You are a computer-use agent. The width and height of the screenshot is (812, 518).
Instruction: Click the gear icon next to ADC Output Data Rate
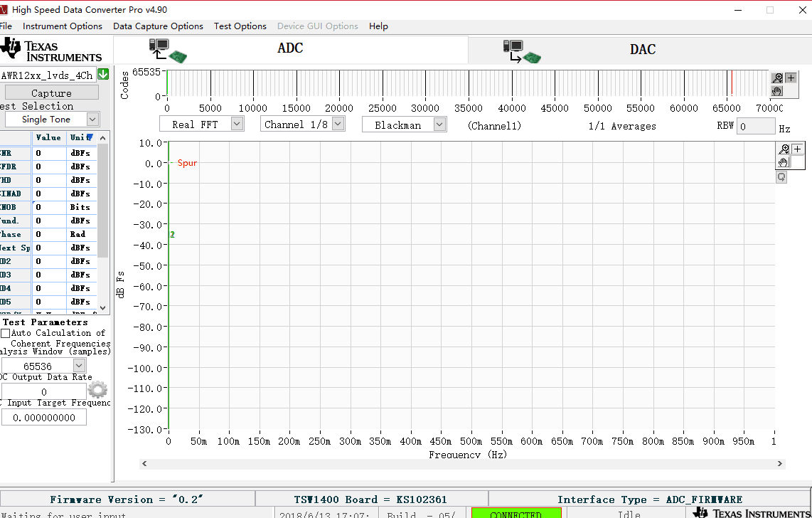[97, 389]
